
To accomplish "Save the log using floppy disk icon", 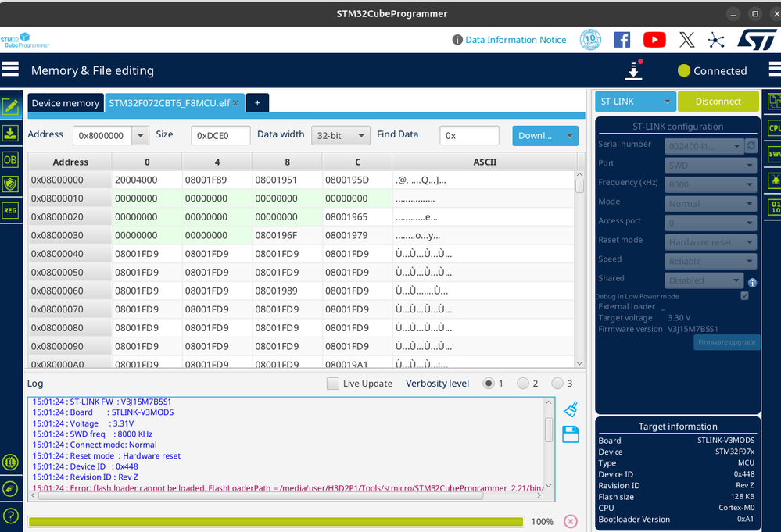I will click(571, 434).
